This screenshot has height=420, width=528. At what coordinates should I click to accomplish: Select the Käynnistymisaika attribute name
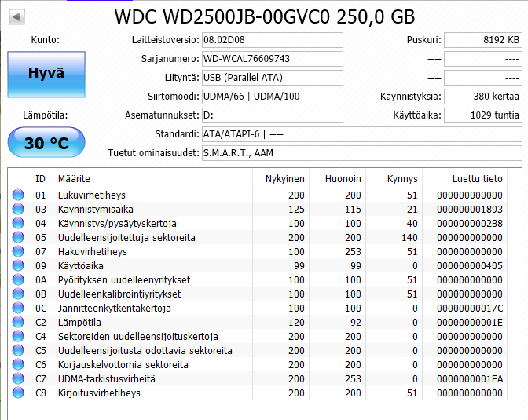(96, 210)
